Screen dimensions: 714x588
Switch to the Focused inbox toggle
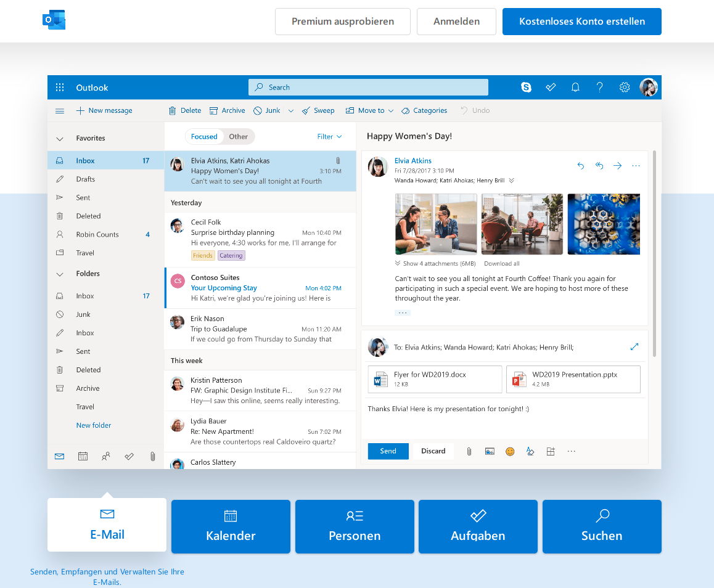pyautogui.click(x=204, y=137)
